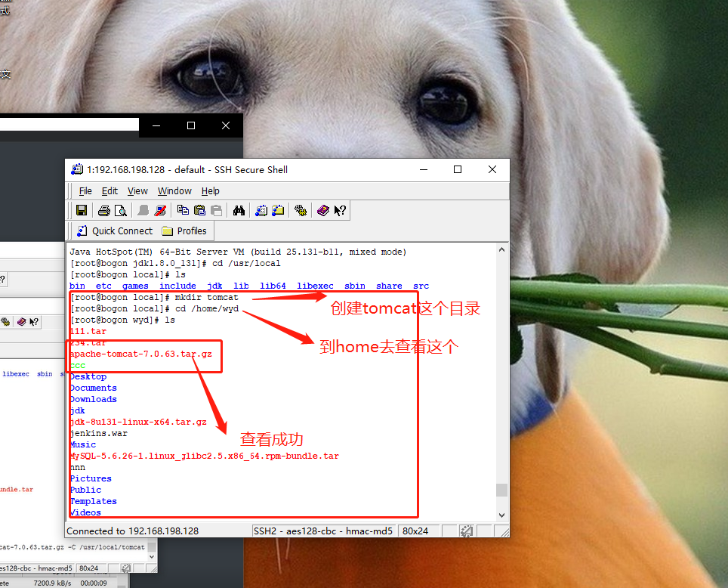
Task: Click the "Downloads" directory listing
Action: [94, 399]
